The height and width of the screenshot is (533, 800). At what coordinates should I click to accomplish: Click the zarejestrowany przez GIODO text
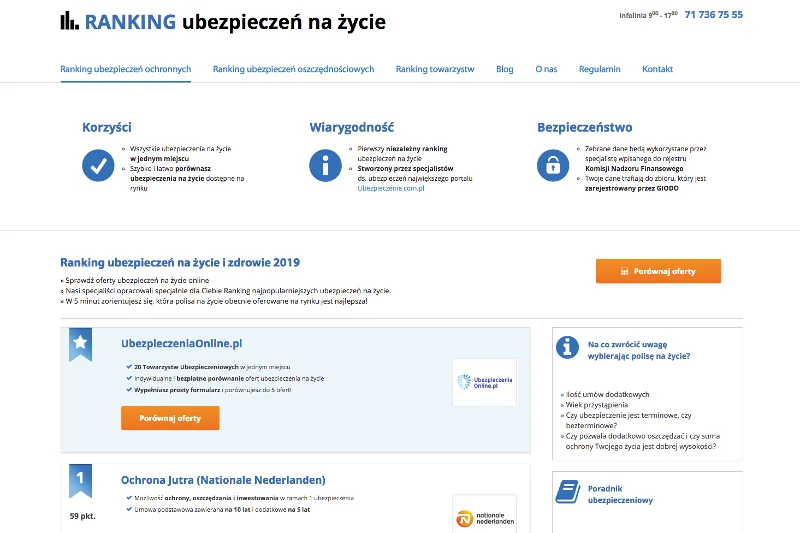point(632,188)
